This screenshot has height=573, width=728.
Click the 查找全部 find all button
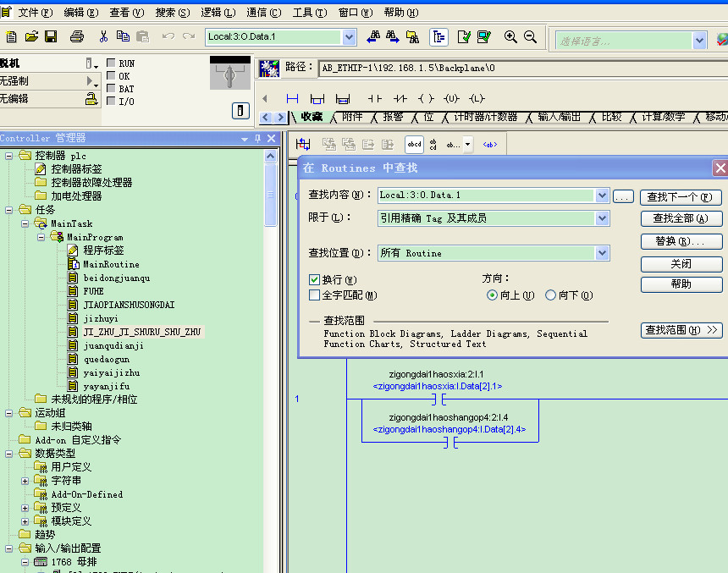click(681, 219)
